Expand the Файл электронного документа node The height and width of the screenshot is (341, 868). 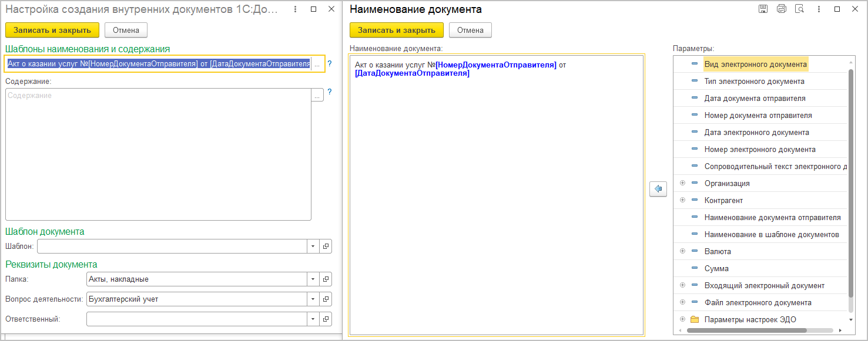click(x=682, y=302)
